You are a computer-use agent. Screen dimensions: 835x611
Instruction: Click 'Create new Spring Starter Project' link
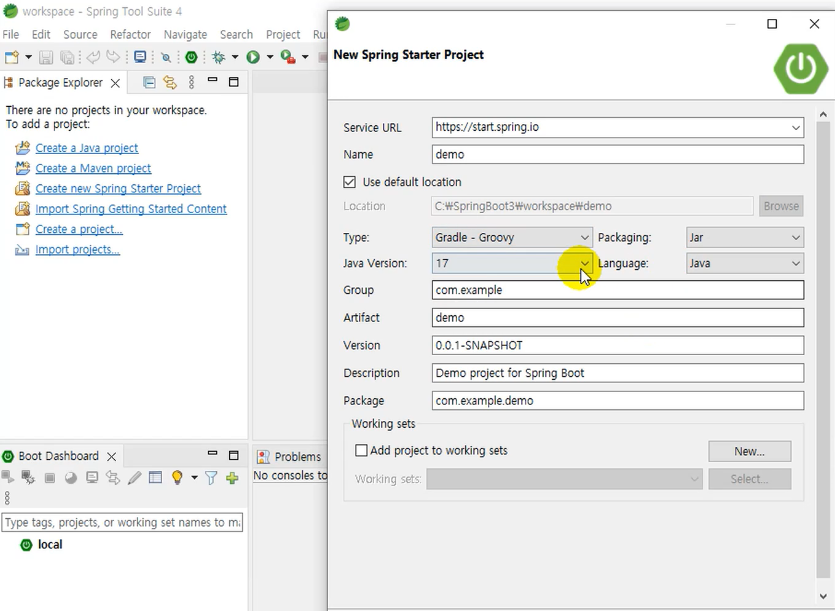pos(118,189)
